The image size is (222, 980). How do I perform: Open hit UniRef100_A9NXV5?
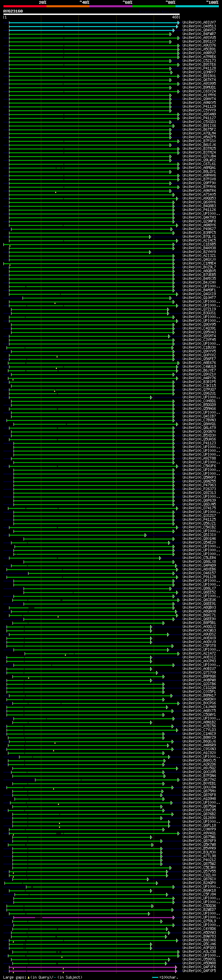point(199,103)
